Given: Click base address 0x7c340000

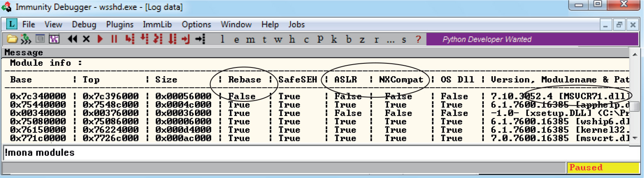Looking at the screenshot, I should click(x=38, y=96).
